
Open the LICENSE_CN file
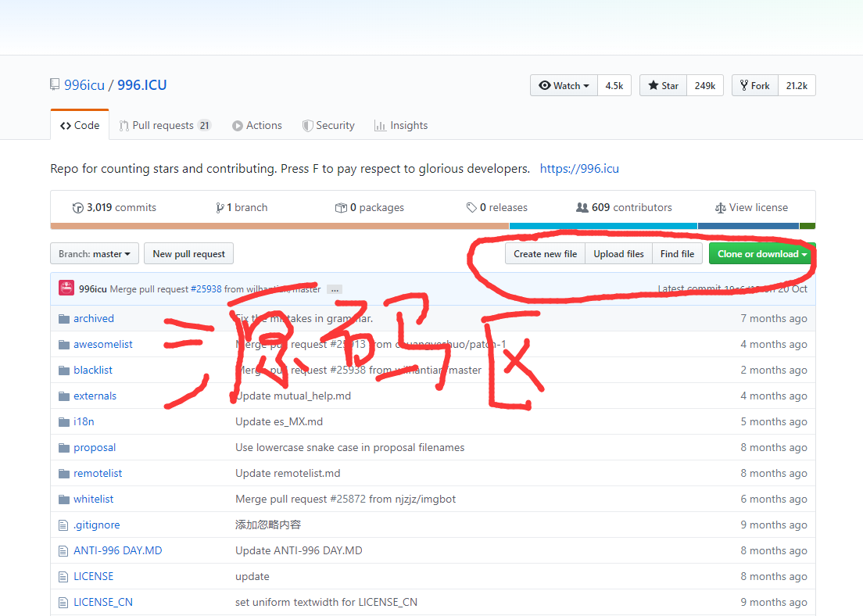click(x=103, y=602)
